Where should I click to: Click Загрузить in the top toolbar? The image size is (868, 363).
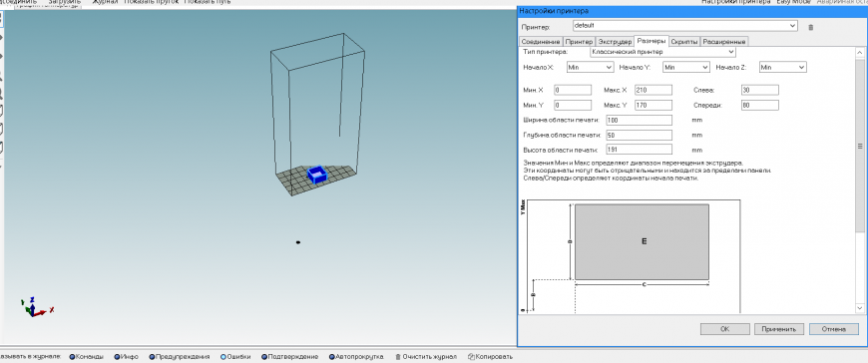tap(64, 2)
